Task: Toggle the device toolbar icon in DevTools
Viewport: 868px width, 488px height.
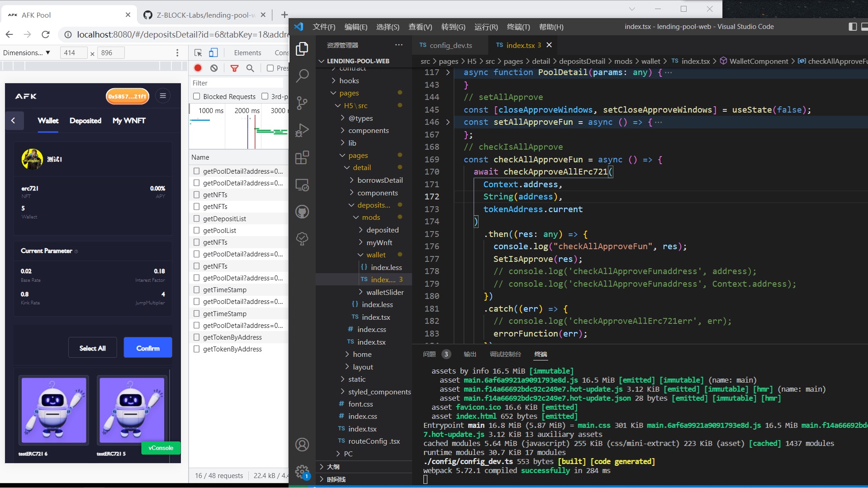Action: pos(213,53)
